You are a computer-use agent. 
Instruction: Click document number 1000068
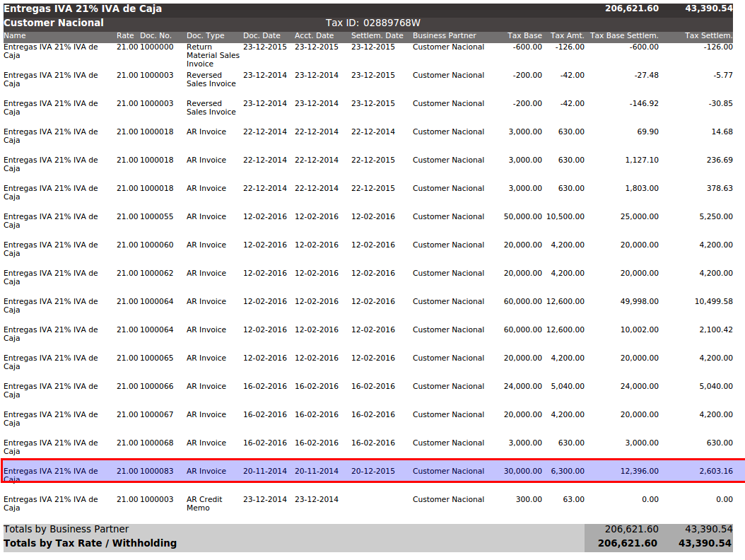156,443
